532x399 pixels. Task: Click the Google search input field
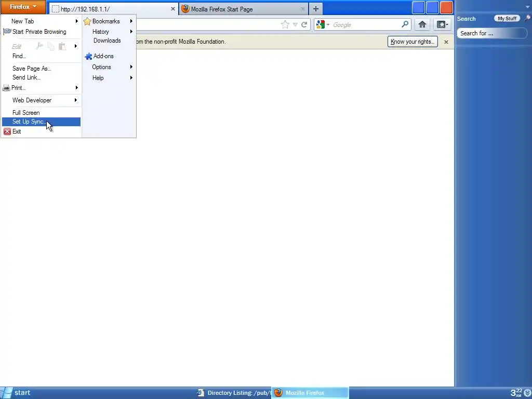[x=366, y=25]
